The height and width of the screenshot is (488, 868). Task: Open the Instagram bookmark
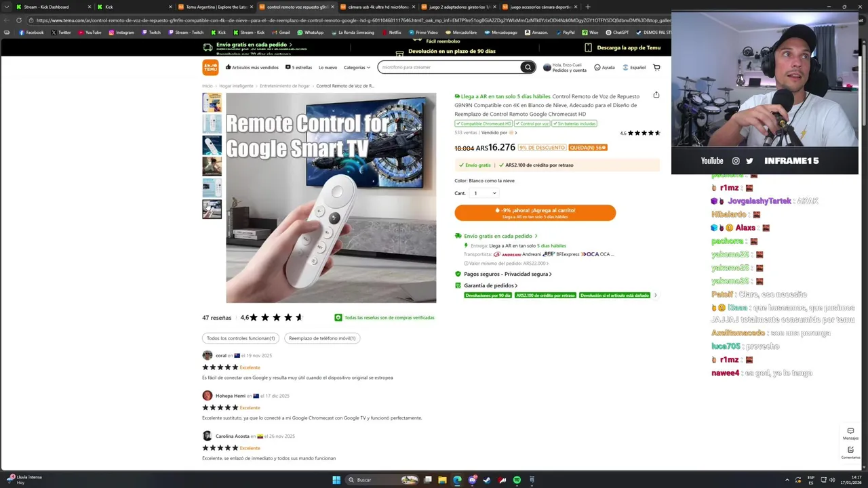point(121,32)
